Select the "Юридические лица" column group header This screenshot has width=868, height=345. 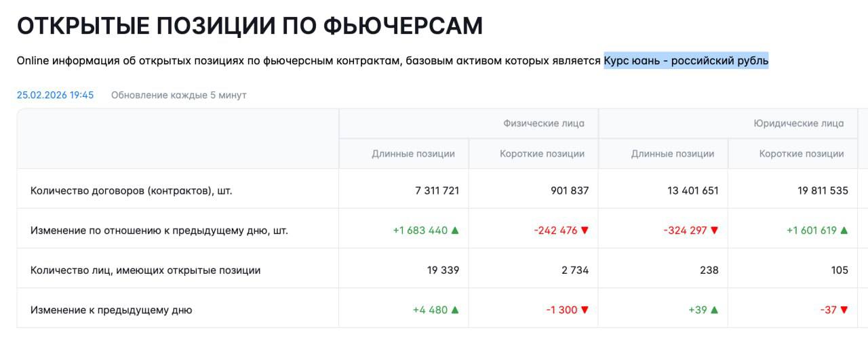799,123
